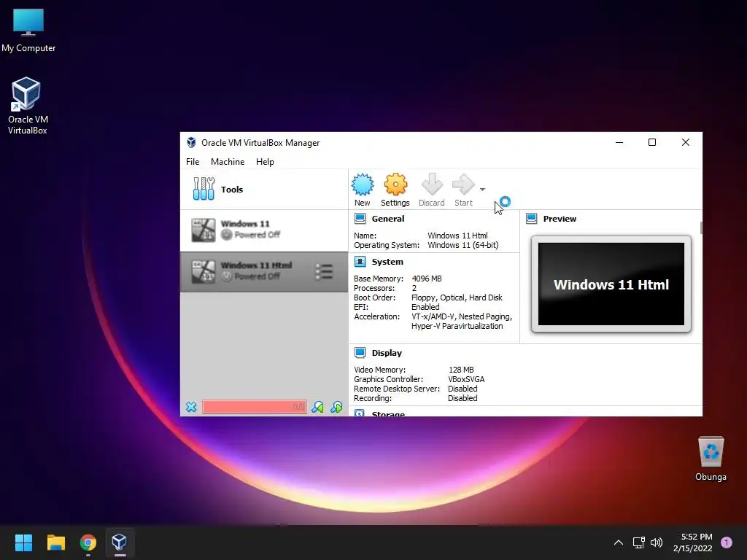Open the Windows 11 Html tools menu icon

324,271
